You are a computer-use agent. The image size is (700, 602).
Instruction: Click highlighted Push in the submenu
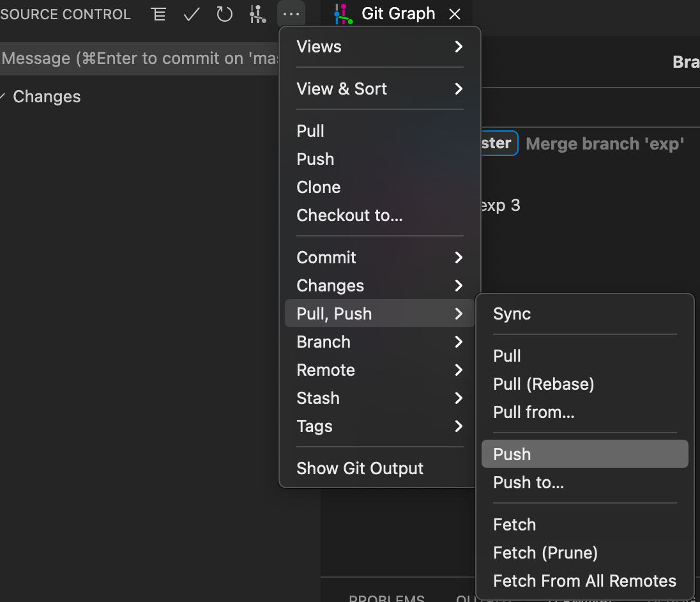click(585, 454)
